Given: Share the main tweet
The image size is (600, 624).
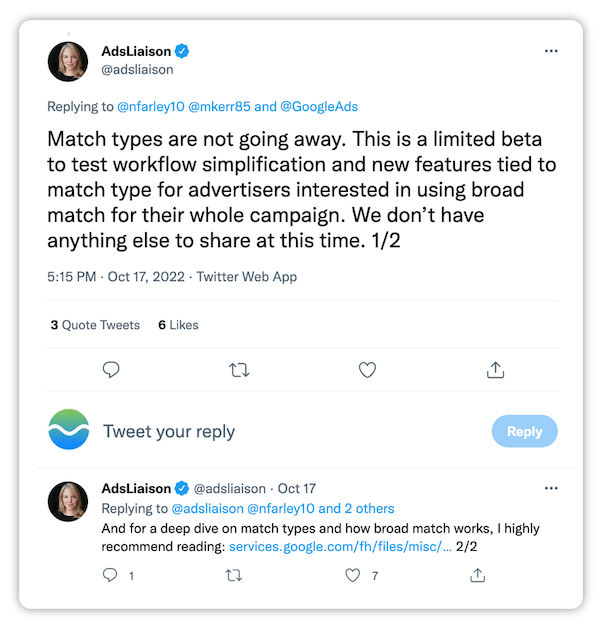Looking at the screenshot, I should click(494, 370).
